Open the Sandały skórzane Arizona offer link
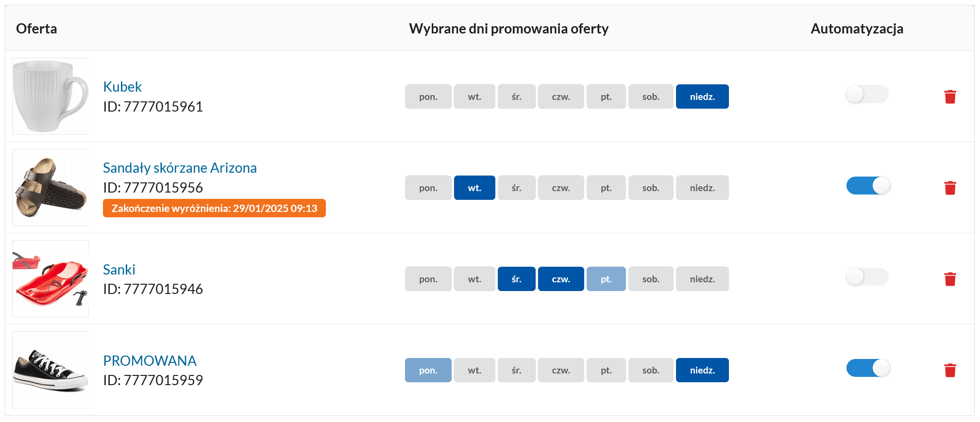980x422 pixels. [180, 168]
